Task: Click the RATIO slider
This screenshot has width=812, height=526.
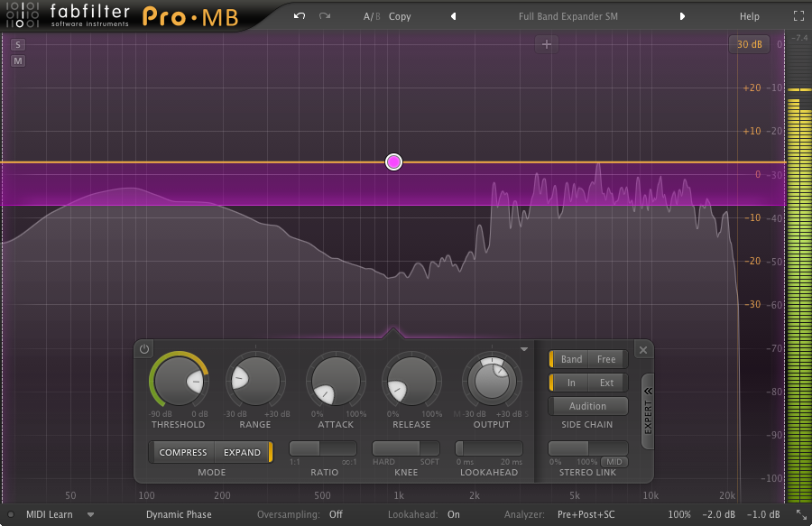Action: 323,448
